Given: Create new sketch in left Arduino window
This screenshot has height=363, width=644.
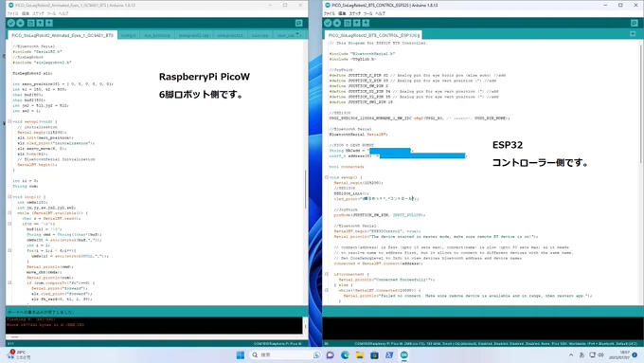Looking at the screenshot, I should 31,23.
